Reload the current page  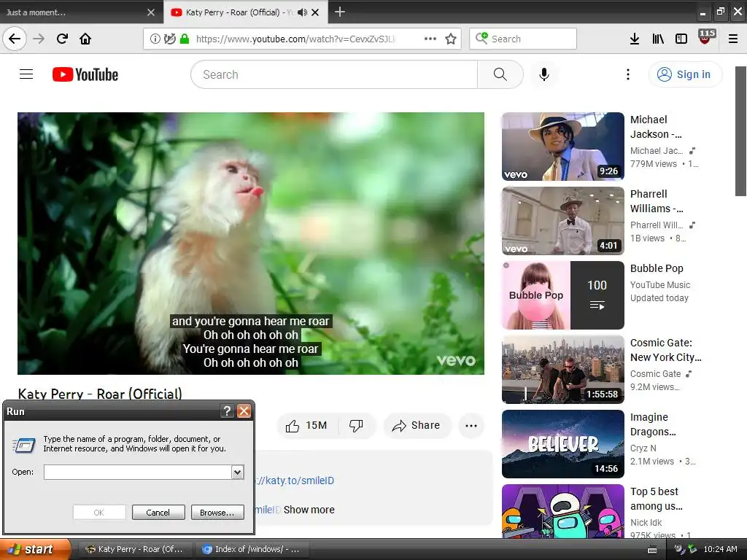coord(62,39)
